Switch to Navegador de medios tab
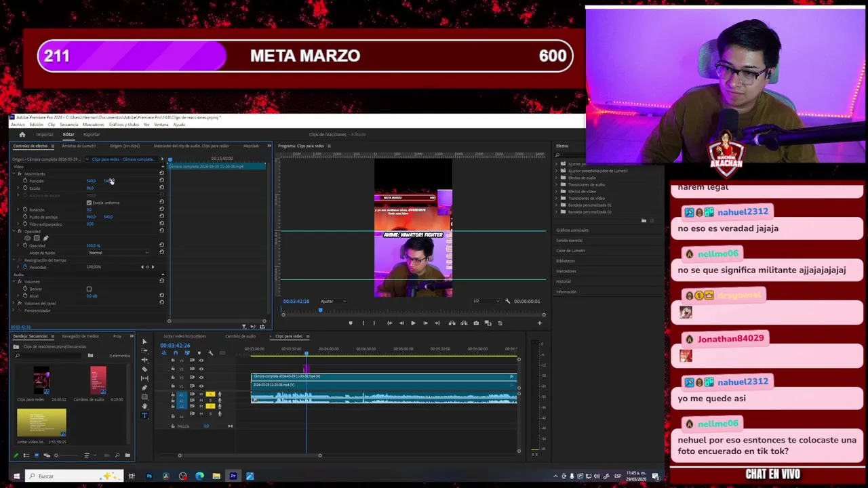The width and height of the screenshot is (868, 488). (80, 336)
